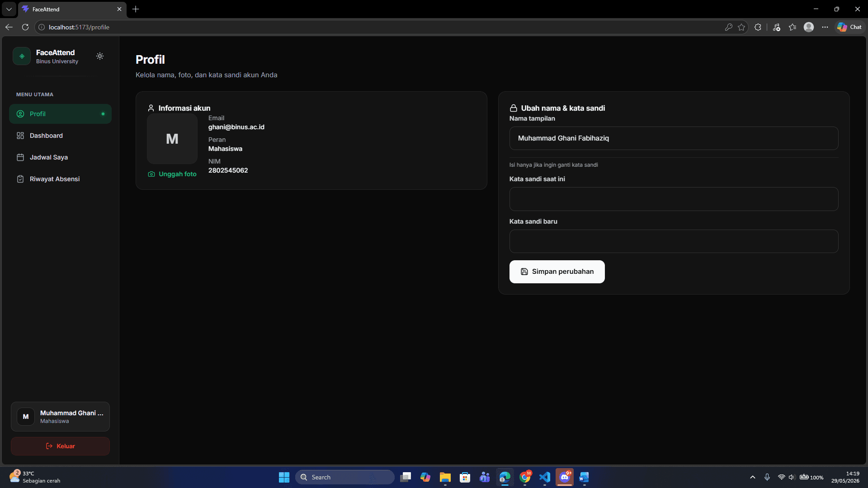
Task: Close the FaceAttend tab
Action: [119, 9]
